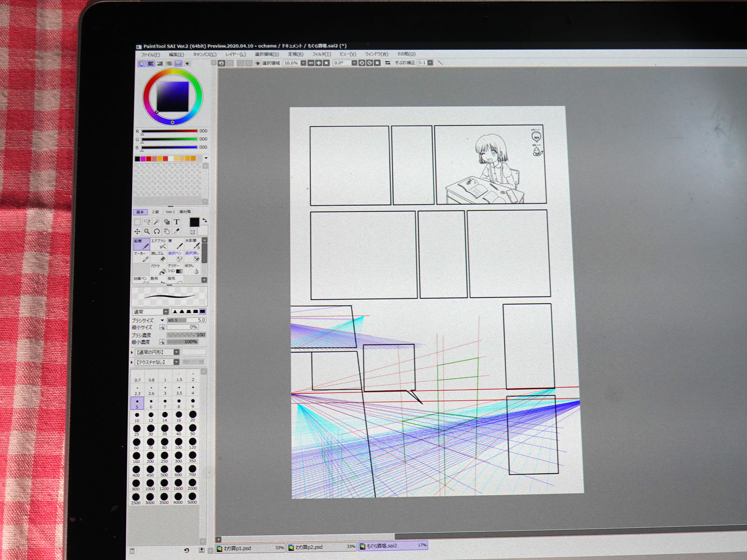Select the lasso selection tool
Image resolution: width=747 pixels, height=560 pixels.
click(147, 222)
